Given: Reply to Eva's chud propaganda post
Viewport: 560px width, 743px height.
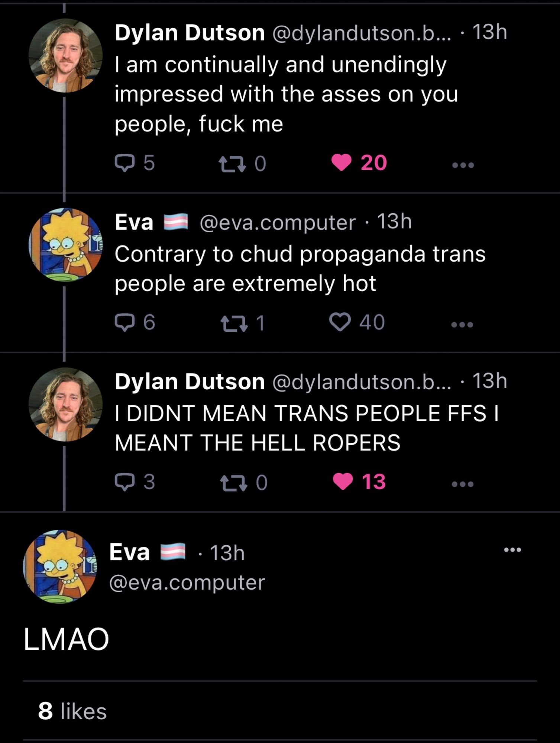Looking at the screenshot, I should click(x=135, y=322).
